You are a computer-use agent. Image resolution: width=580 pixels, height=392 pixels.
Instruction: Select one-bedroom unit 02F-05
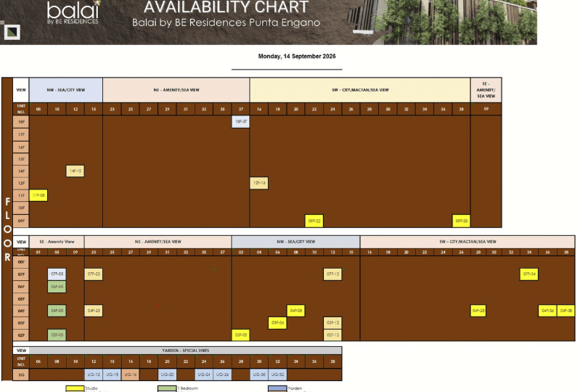click(x=57, y=335)
